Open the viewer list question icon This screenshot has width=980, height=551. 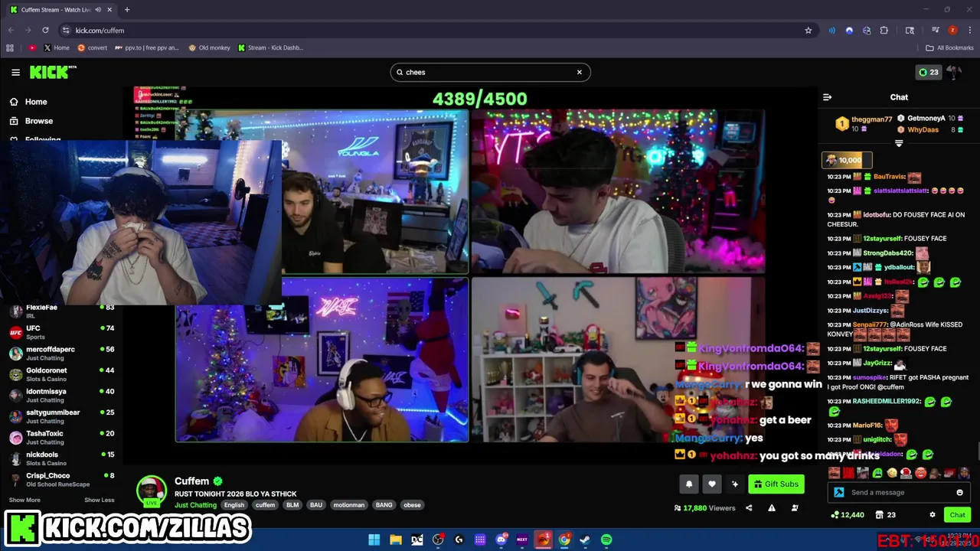tap(795, 508)
